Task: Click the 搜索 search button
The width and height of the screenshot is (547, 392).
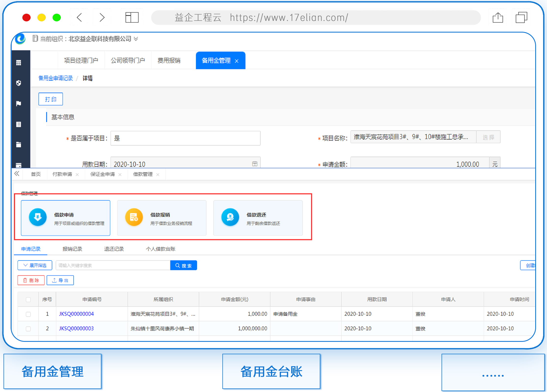Action: pos(184,265)
